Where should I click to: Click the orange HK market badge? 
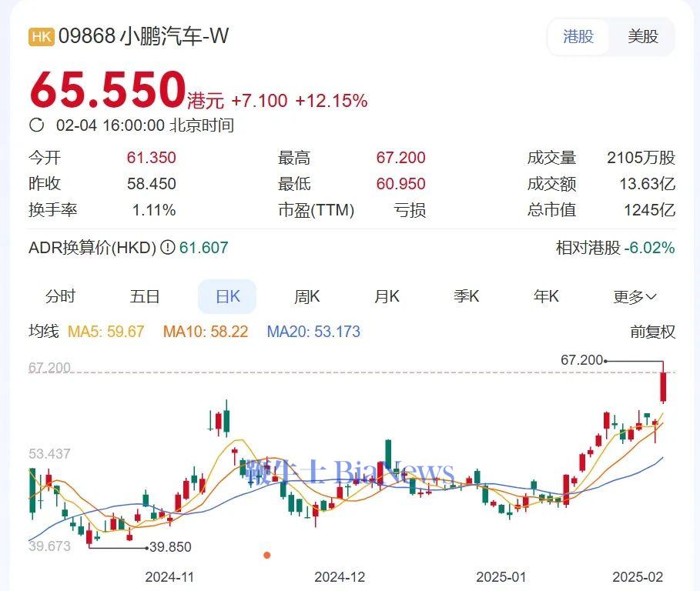tap(41, 37)
